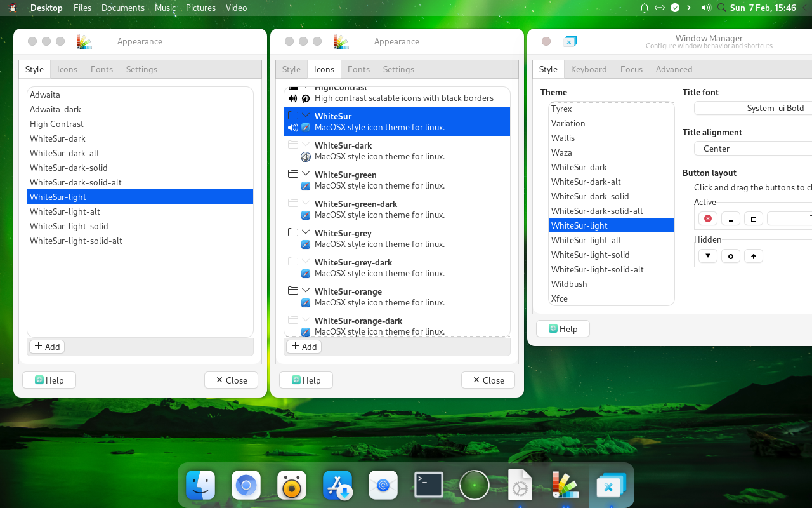This screenshot has height=508, width=812.
Task: Select Adwaita-dark style theme
Action: (x=140, y=109)
